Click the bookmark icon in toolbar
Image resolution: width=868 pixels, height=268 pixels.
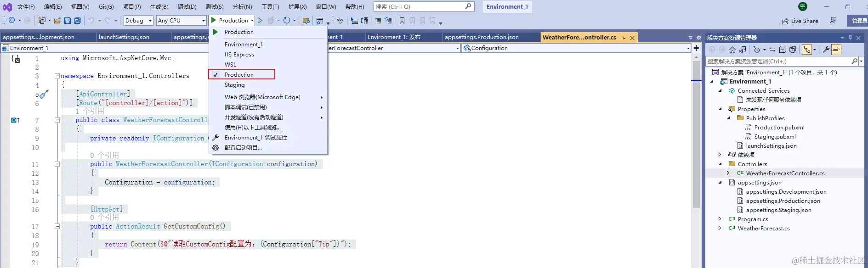coord(402,21)
